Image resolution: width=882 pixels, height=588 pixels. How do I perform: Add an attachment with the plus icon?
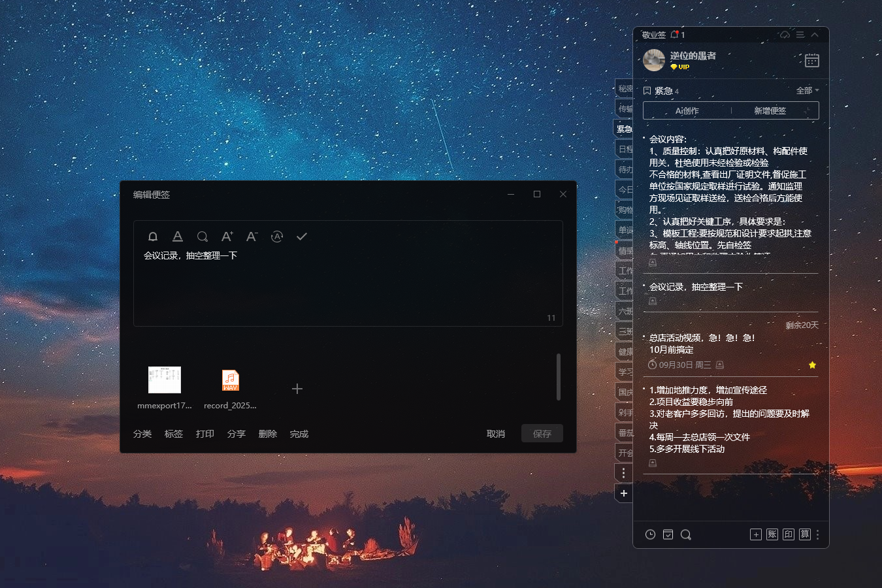(297, 389)
